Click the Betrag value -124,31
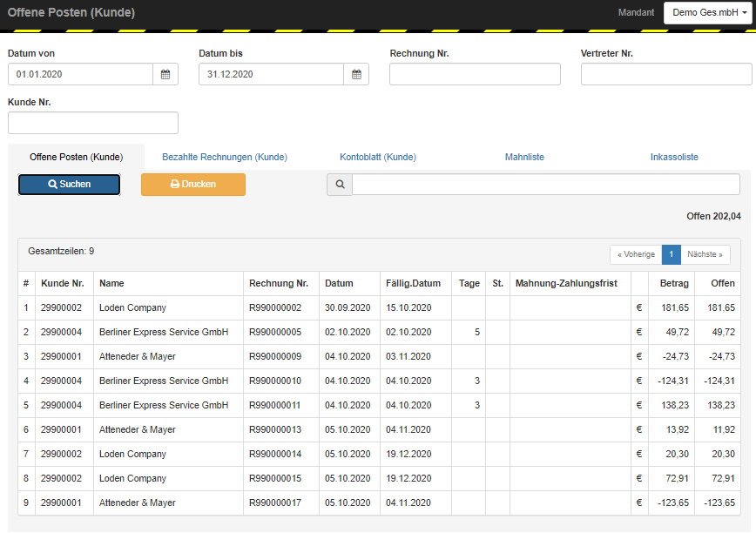 (x=673, y=381)
